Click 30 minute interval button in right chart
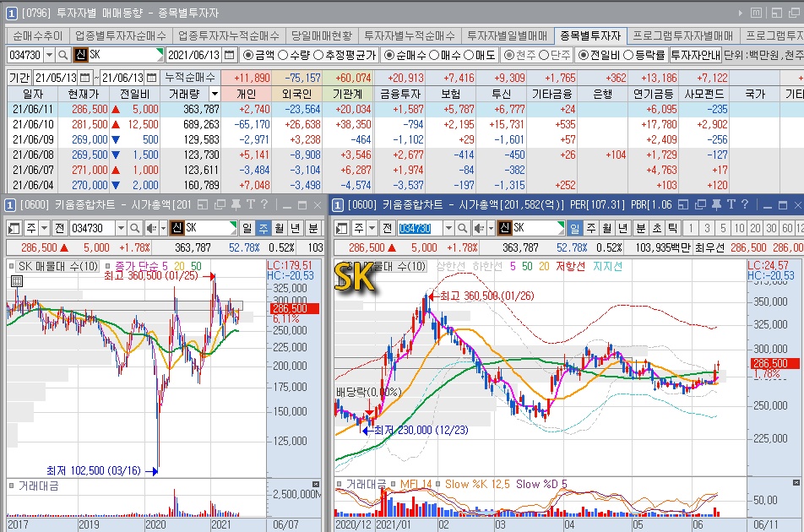This screenshot has width=804, height=532. pos(771,228)
